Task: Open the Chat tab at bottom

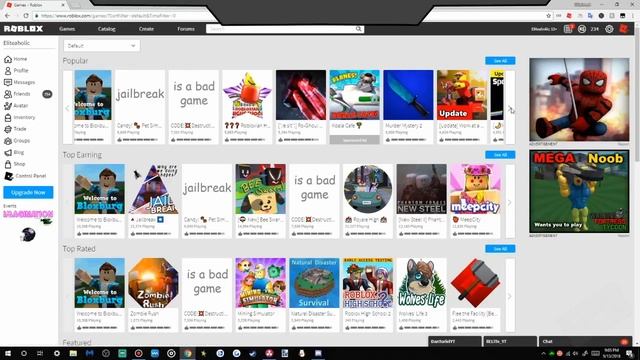Action: pos(584,341)
